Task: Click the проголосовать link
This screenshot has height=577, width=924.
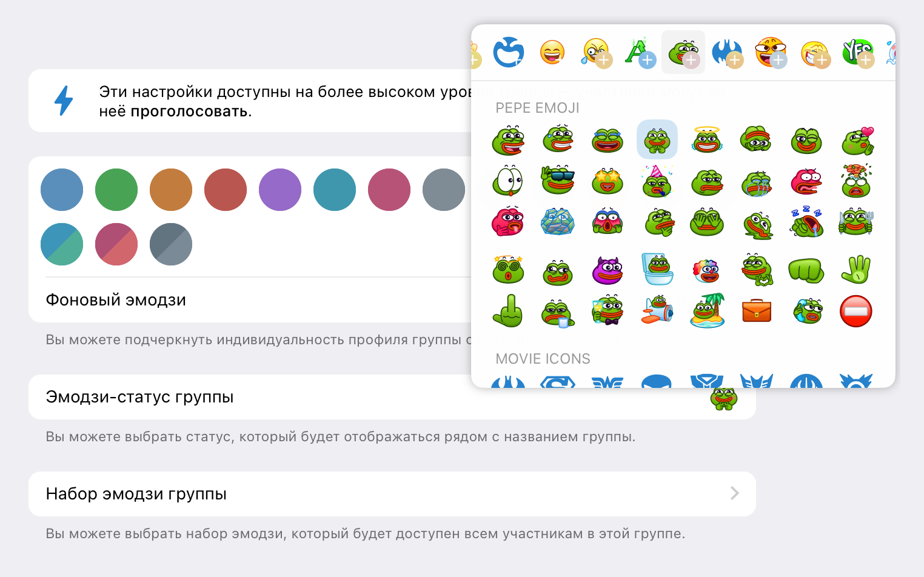Action: pos(189,112)
